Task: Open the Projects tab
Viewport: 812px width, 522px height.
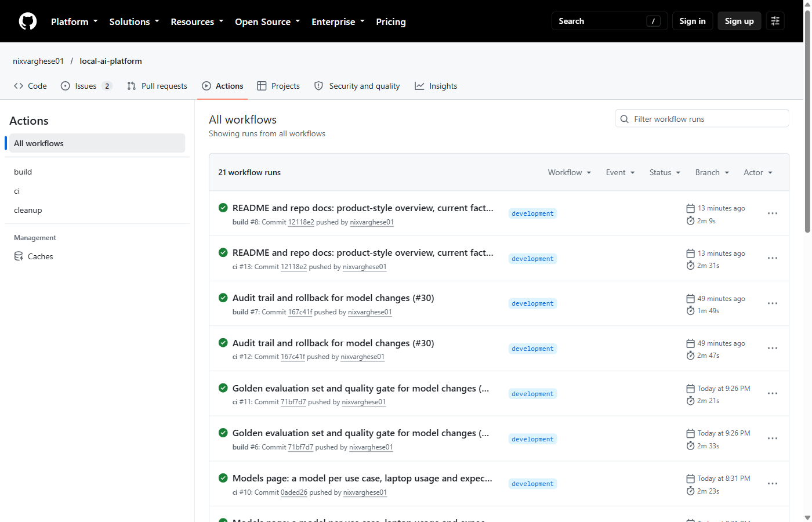Action: pos(278,86)
